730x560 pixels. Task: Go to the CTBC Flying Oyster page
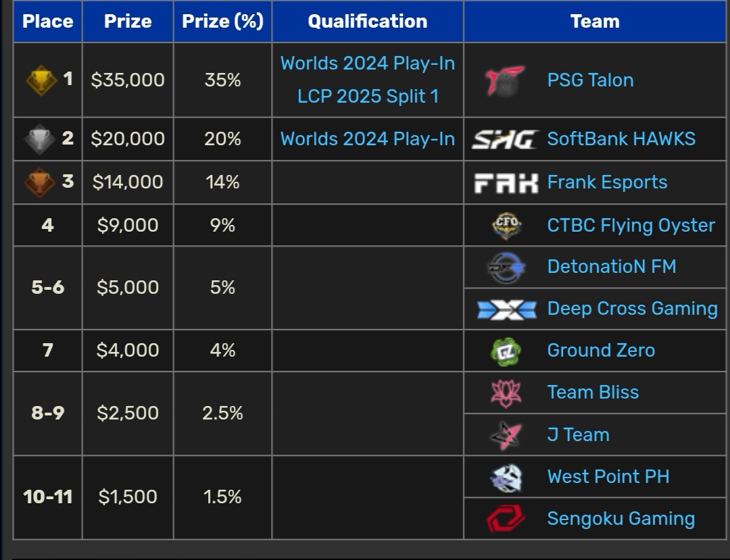click(631, 226)
